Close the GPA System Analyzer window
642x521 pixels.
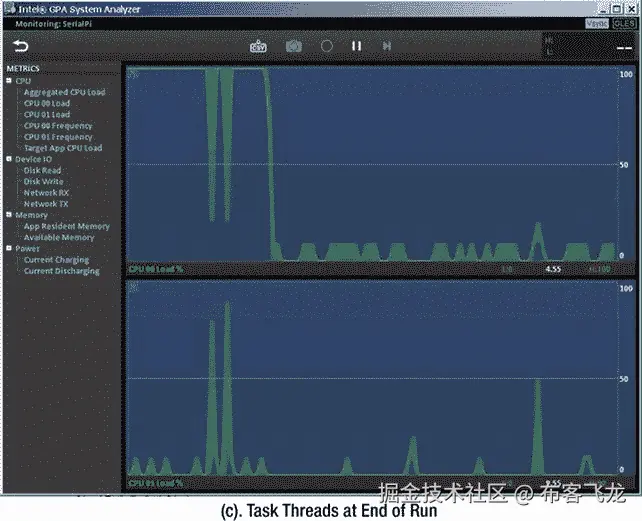tap(631, 9)
